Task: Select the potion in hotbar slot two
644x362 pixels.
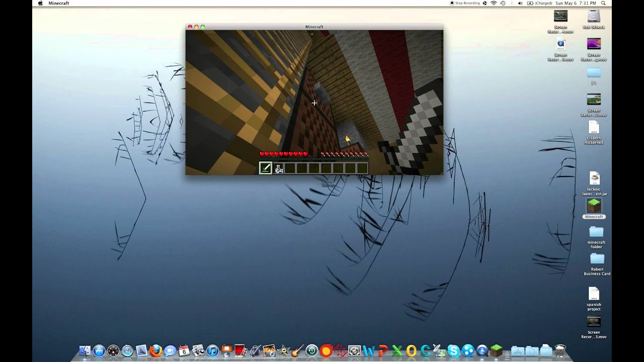Action: coord(278,168)
